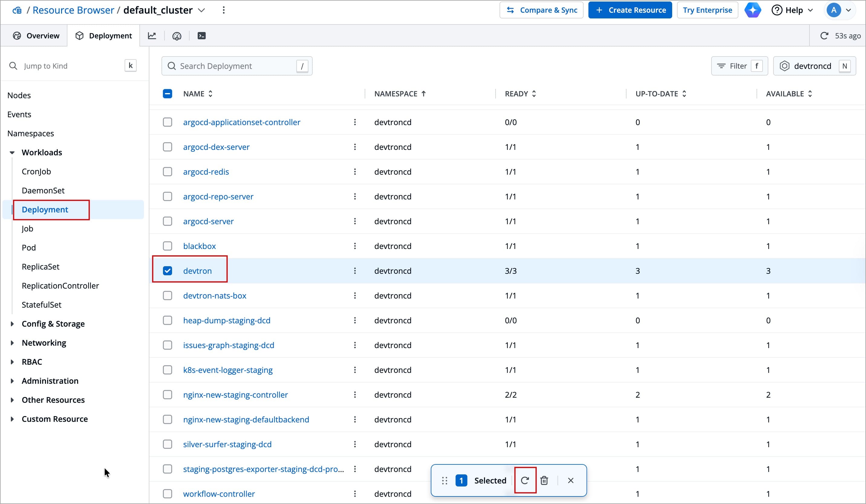The image size is (866, 504).
Task: Switch to the Overview tab
Action: coord(36,36)
